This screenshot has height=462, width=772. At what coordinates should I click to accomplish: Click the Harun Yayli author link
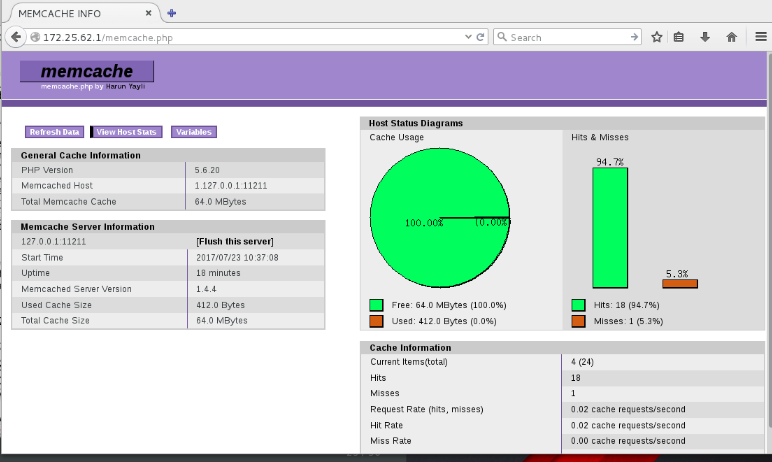(x=125, y=86)
